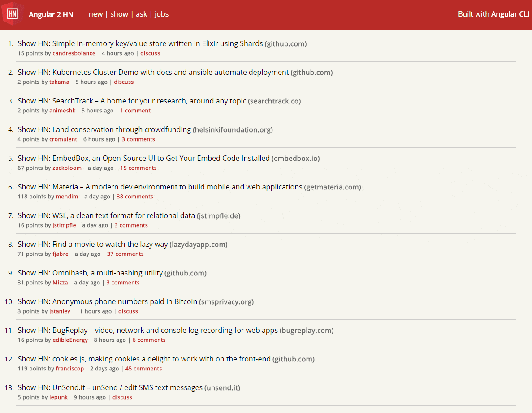Open the Materia dev environment story

(160, 187)
